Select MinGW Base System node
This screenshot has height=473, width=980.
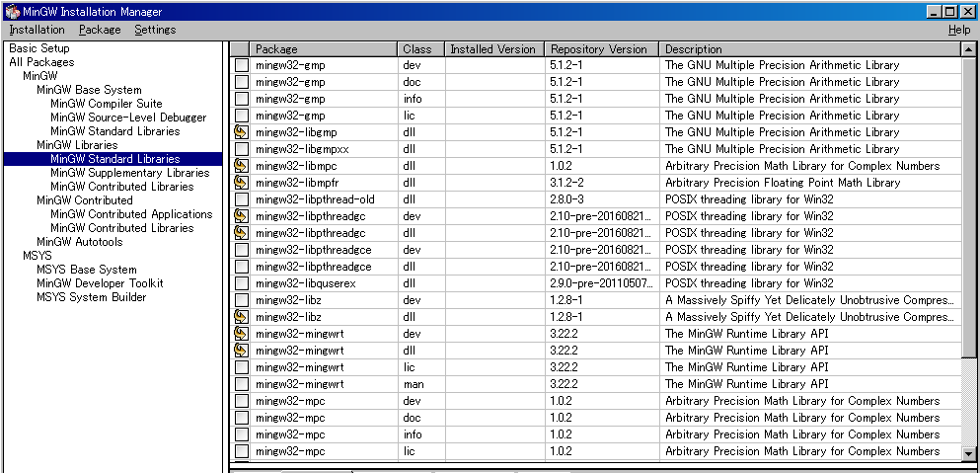(89, 90)
